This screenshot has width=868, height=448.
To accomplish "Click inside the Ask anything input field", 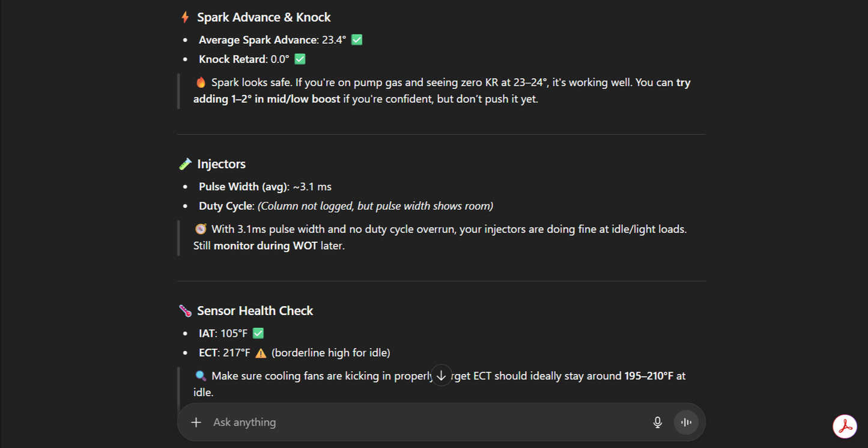I will [360, 422].
